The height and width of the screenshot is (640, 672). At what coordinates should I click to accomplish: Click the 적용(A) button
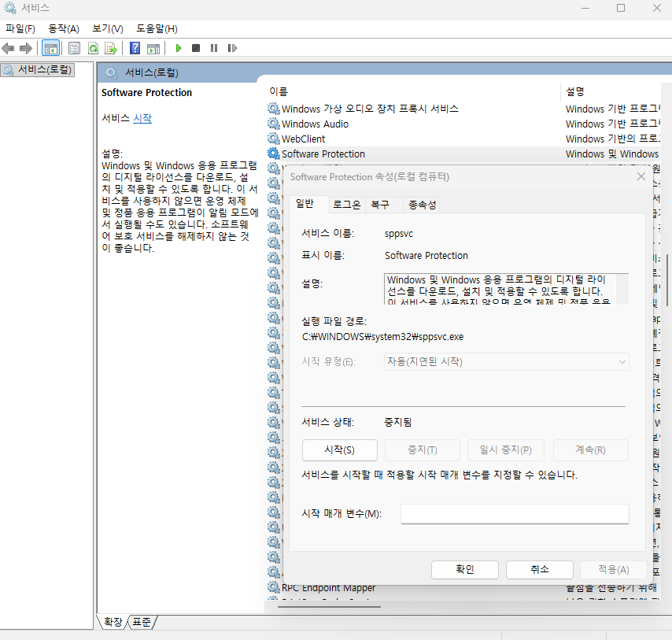point(613,570)
